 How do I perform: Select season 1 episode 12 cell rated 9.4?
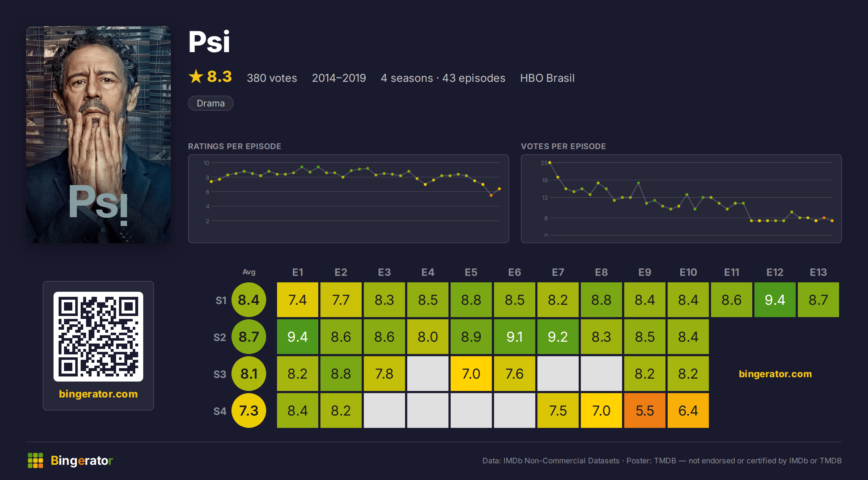775,300
